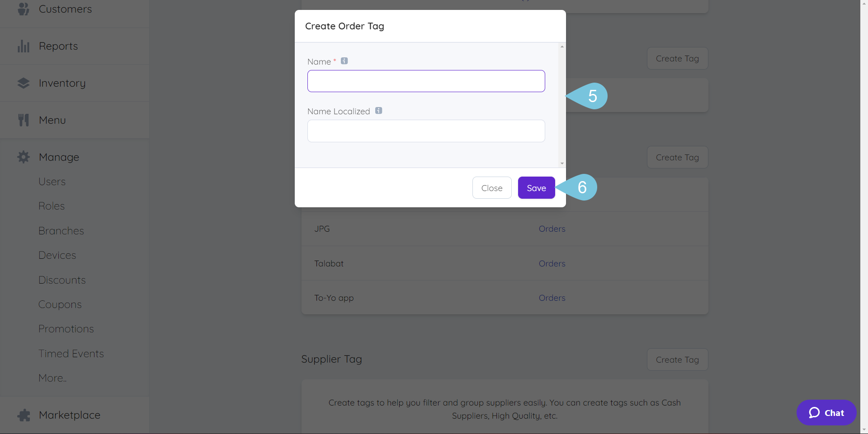Click the Name Localized input field
868x434 pixels.
point(426,131)
